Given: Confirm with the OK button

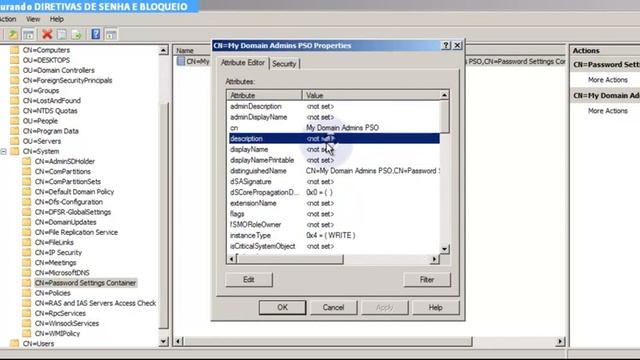Looking at the screenshot, I should coord(282,307).
